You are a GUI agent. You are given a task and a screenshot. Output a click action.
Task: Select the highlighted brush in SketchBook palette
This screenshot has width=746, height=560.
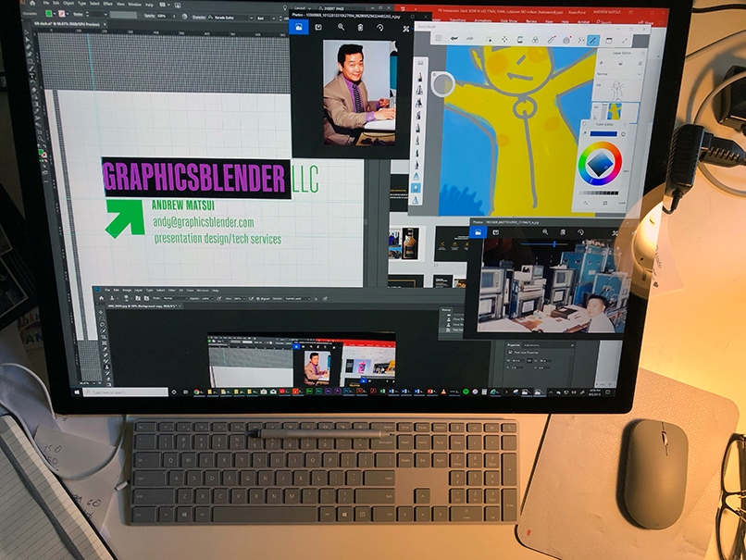[x=416, y=188]
